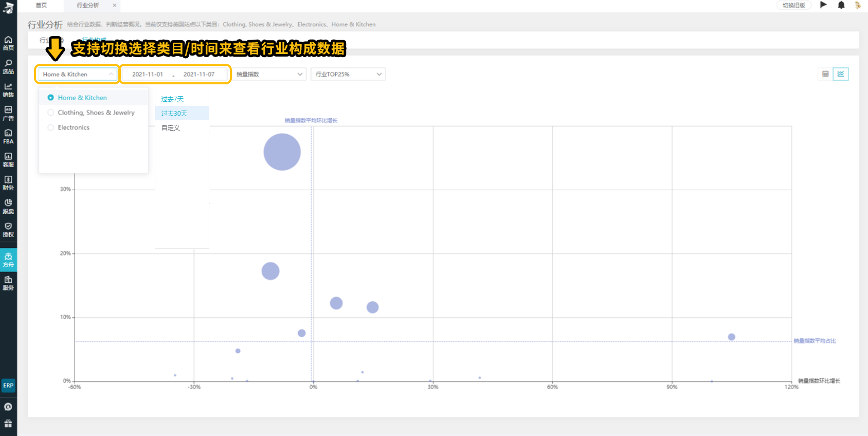868x436 pixels.
Task: Click the 销量指数平均占比 label
Action: click(815, 341)
